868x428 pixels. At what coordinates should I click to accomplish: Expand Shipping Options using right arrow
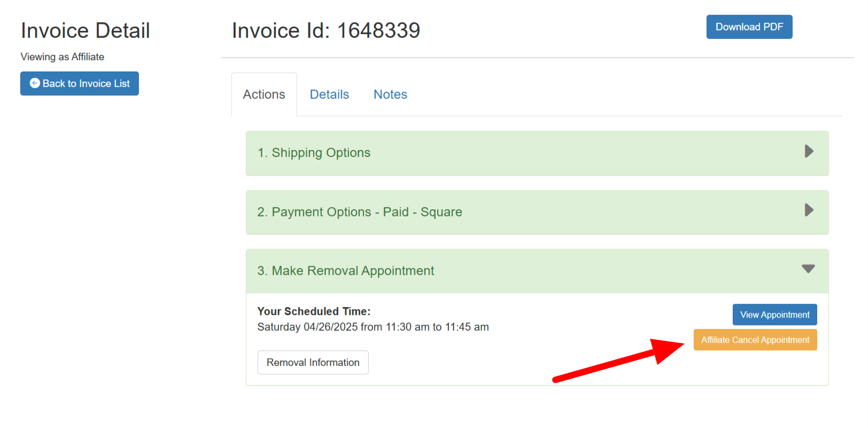[x=809, y=152]
